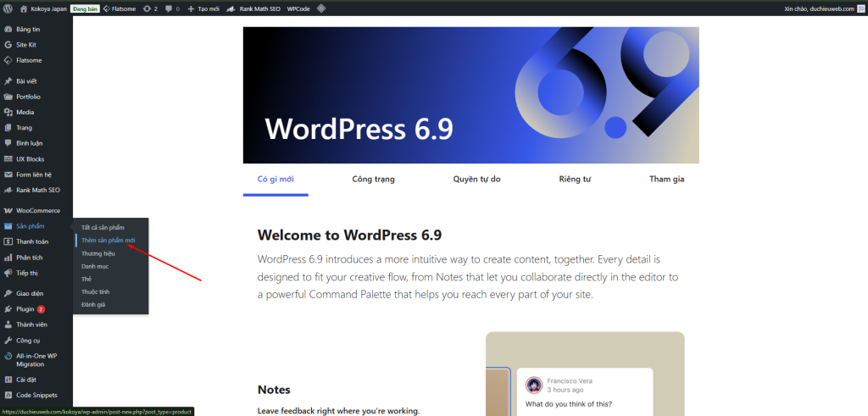The image size is (868, 416).
Task: Click the plus icon for Tạo mới
Action: (x=191, y=8)
